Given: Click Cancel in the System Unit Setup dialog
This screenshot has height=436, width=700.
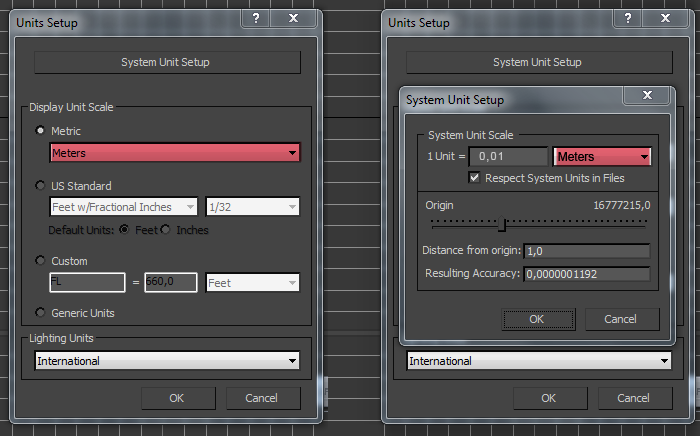Looking at the screenshot, I should pos(622,319).
